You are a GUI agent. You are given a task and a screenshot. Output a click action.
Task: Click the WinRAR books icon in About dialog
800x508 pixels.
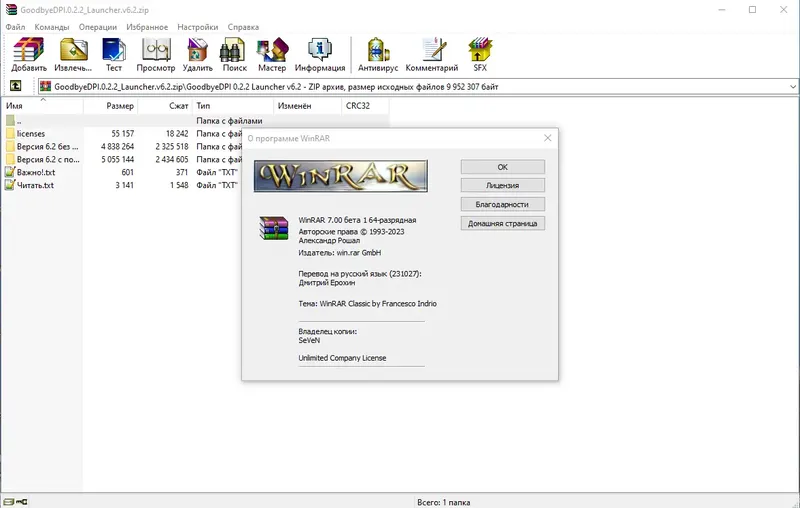273,228
